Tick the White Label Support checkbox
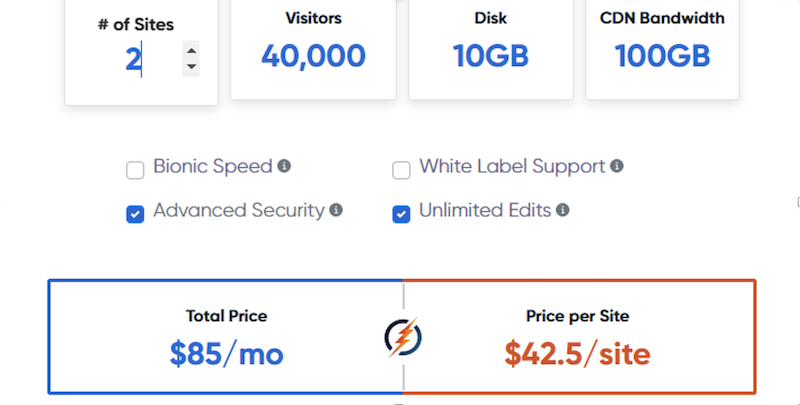 coord(401,170)
